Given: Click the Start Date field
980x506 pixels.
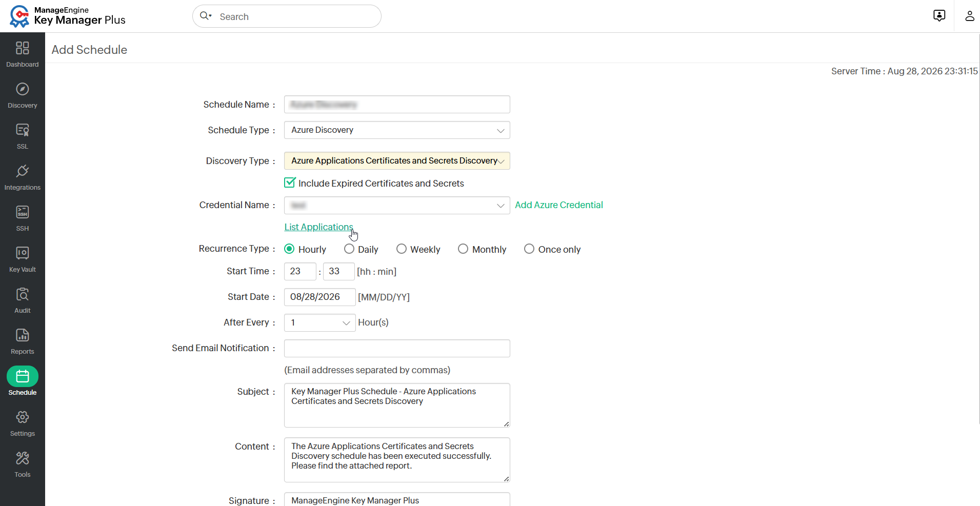Looking at the screenshot, I should click(320, 297).
